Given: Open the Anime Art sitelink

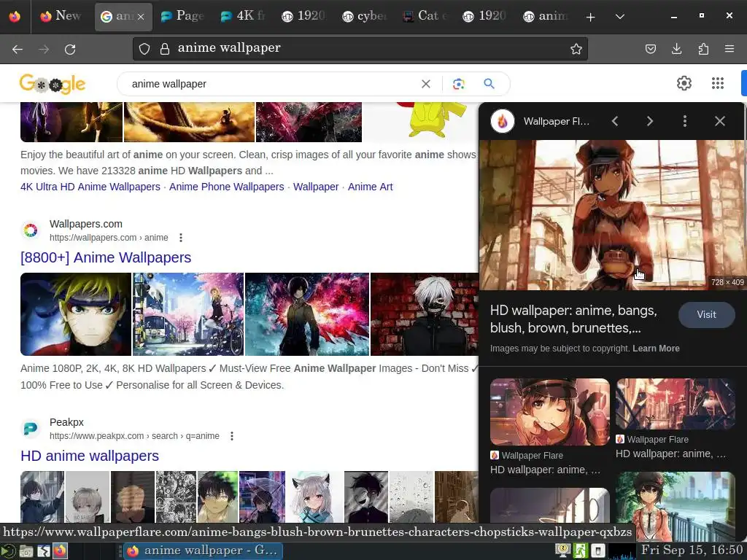Looking at the screenshot, I should point(370,187).
